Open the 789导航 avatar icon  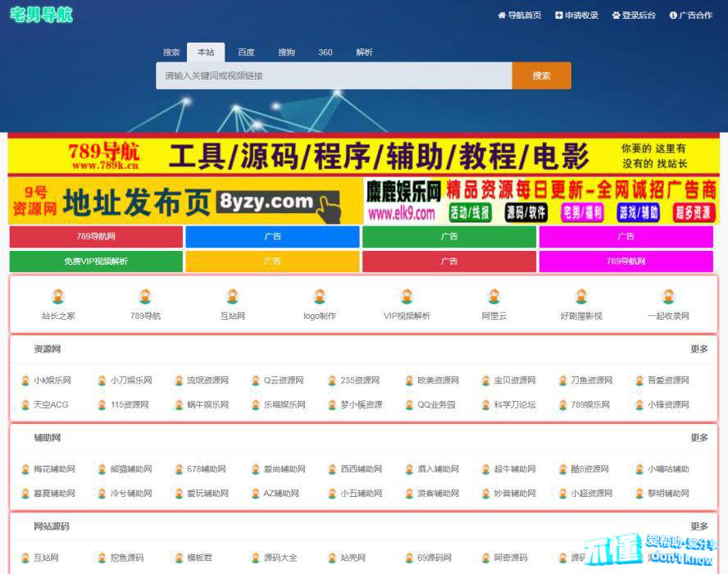[x=145, y=296]
